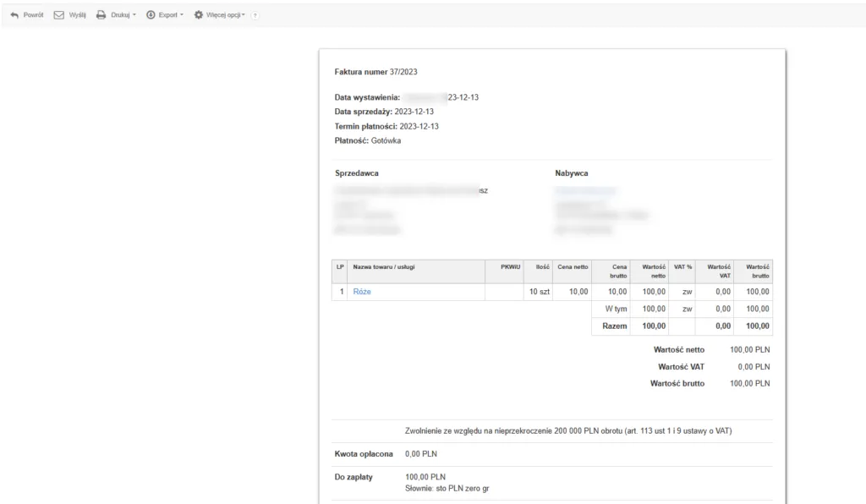Select the Wyślij label in toolbar

78,15
